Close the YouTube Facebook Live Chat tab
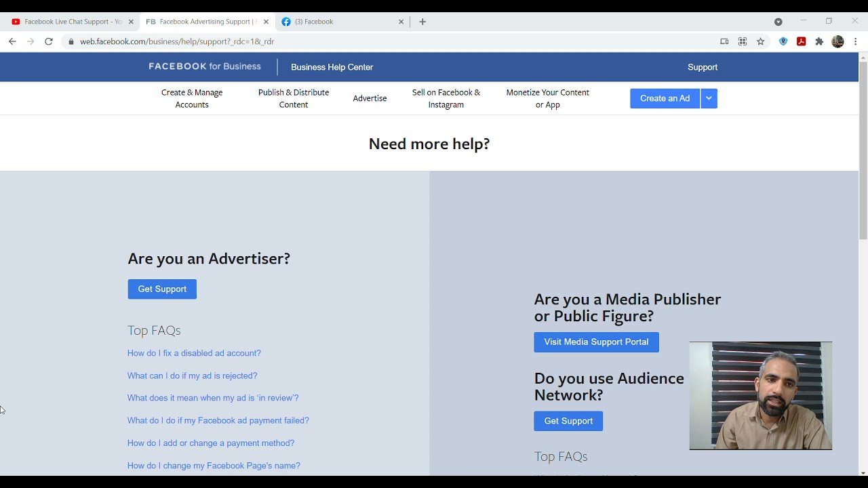Viewport: 868px width, 488px height. tap(131, 22)
